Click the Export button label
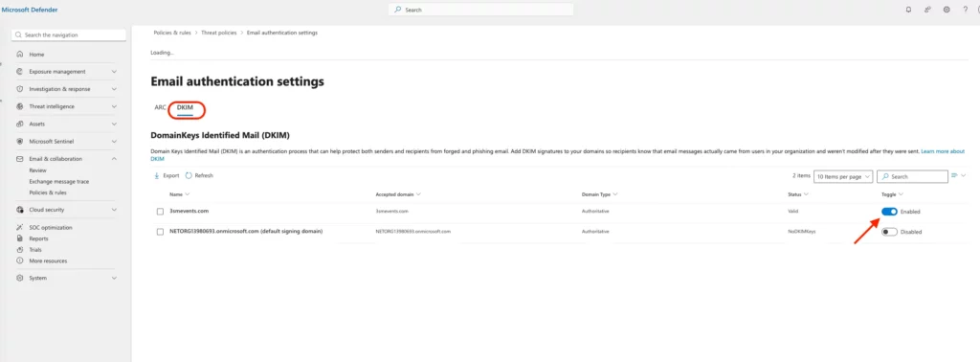The width and height of the screenshot is (980, 362). click(171, 175)
